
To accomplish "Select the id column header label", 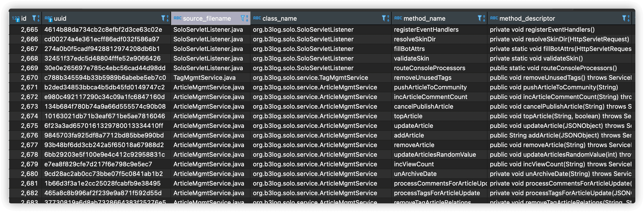I will (24, 19).
